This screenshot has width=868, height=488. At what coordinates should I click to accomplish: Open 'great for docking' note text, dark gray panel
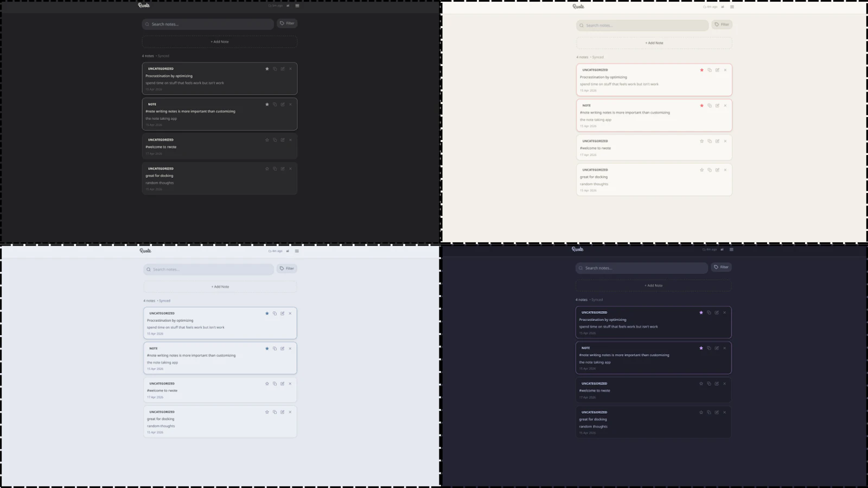coord(159,176)
